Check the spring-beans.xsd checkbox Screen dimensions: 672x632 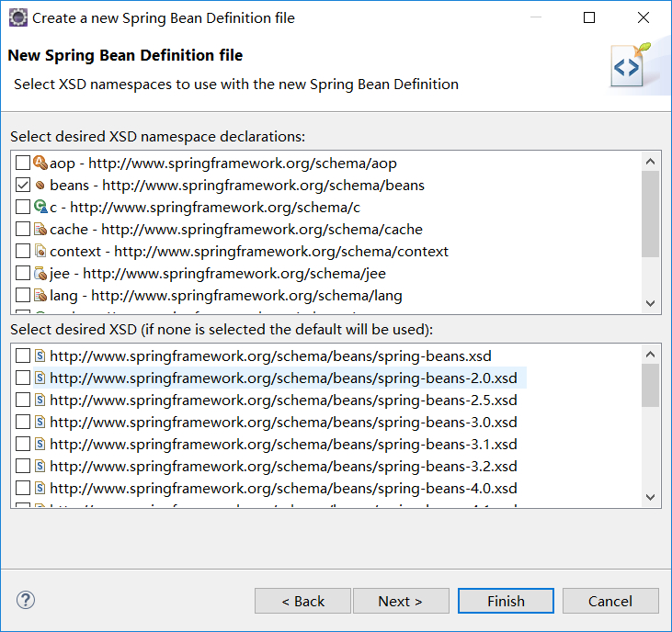click(x=23, y=355)
